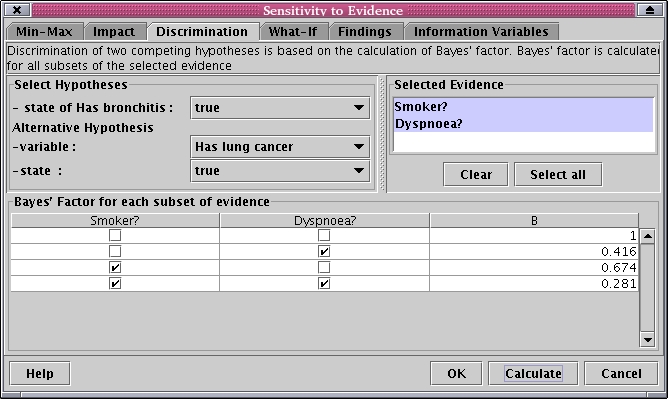Image resolution: width=668 pixels, height=399 pixels.
Task: Open the Impact tab
Action: point(114,32)
